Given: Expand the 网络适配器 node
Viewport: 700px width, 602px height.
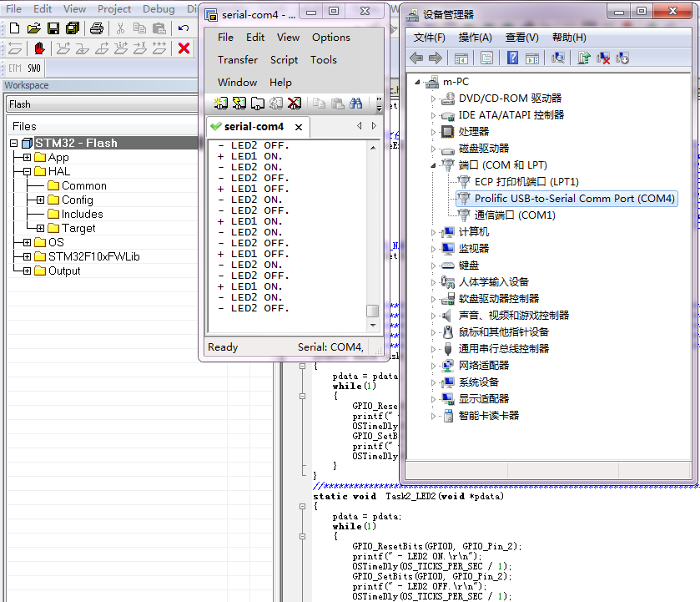Looking at the screenshot, I should (433, 366).
